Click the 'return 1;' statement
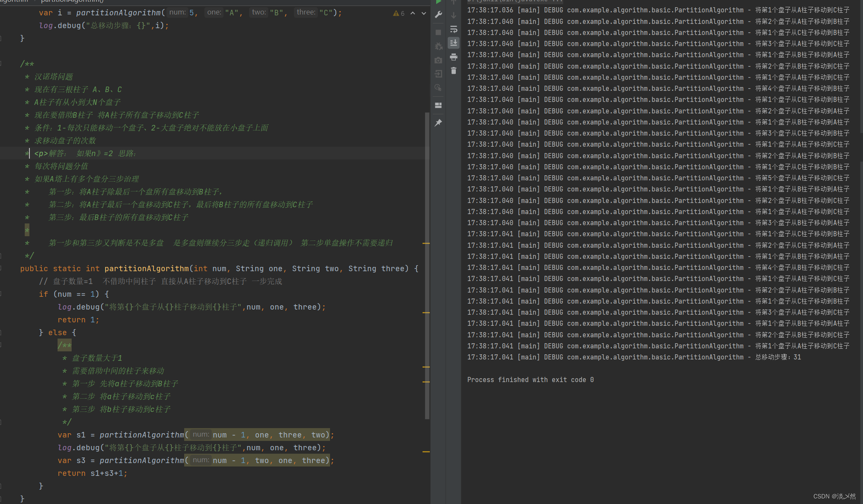 (78, 320)
